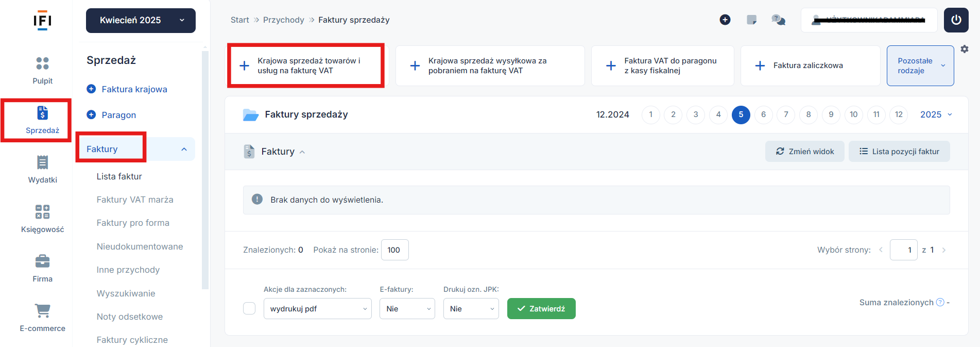
Task: Select month 2 in the month picker
Action: coord(673,114)
